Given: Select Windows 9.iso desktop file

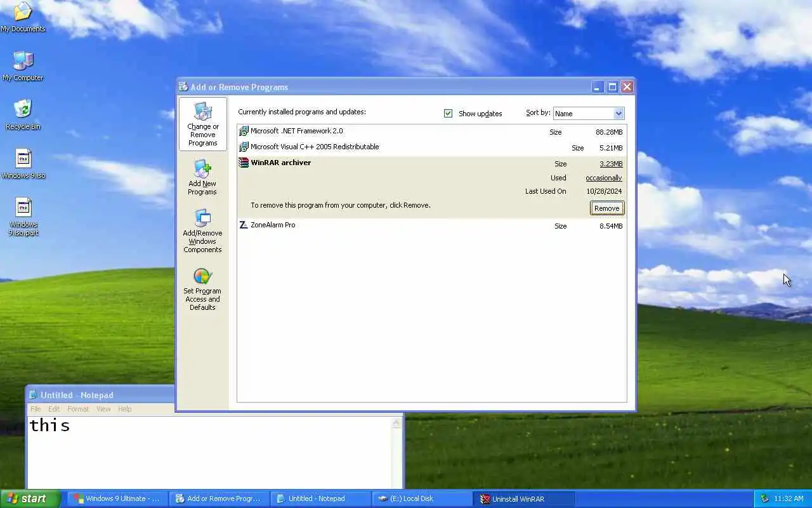Looking at the screenshot, I should click(23, 159).
